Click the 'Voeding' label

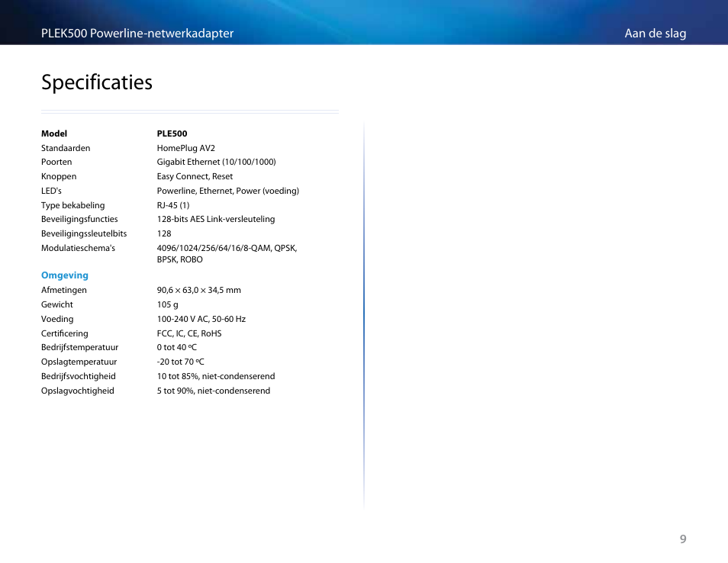pos(57,319)
